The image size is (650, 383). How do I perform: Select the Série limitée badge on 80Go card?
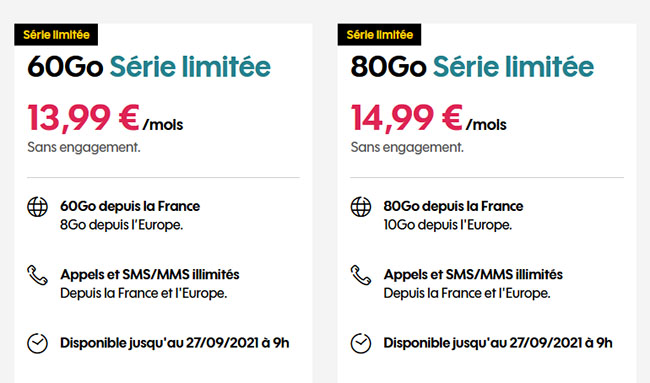click(x=379, y=34)
